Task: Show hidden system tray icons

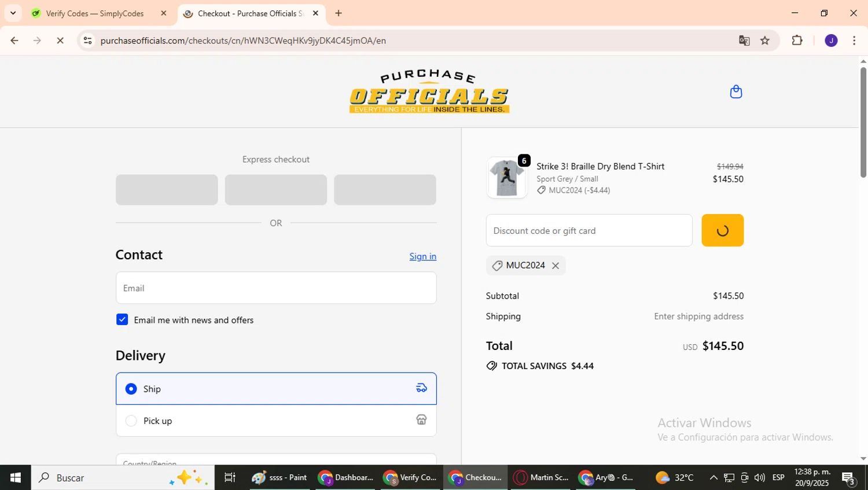Action: pyautogui.click(x=713, y=477)
